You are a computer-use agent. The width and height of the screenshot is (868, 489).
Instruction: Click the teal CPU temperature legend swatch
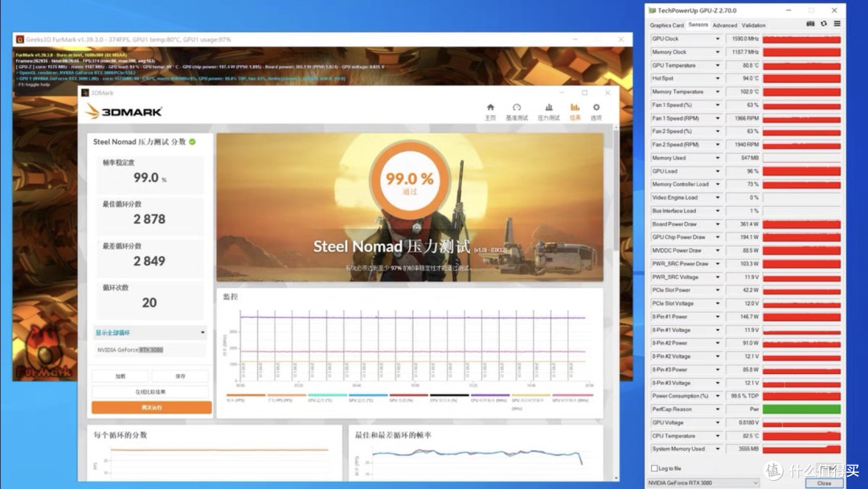click(327, 395)
